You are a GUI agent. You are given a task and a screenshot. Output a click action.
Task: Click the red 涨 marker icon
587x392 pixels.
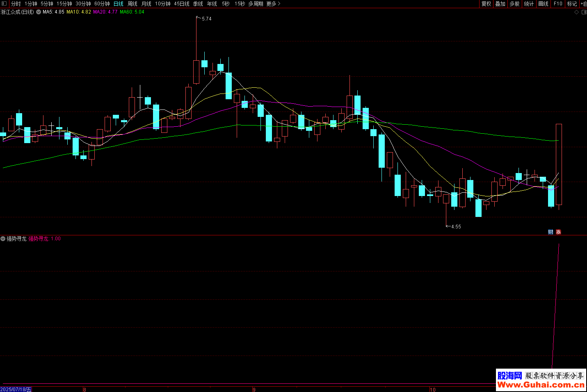point(558,232)
